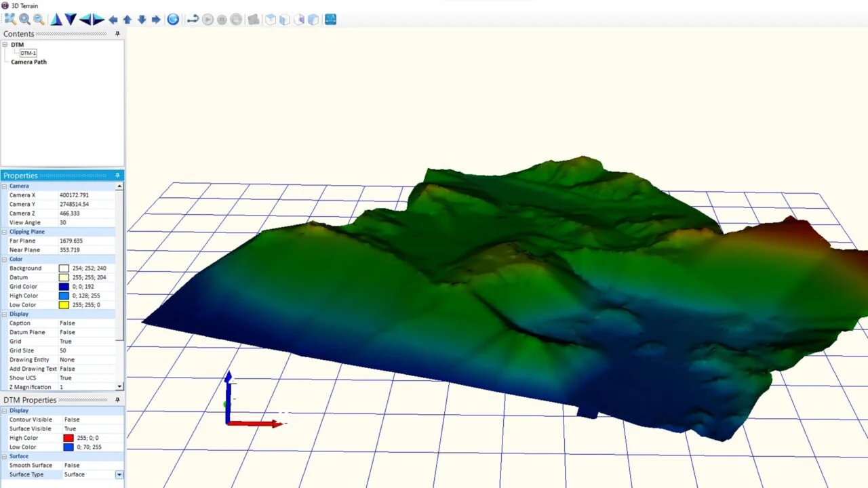The width and height of the screenshot is (868, 488).
Task: Click the Camera Z value 466.333
Action: [x=70, y=213]
